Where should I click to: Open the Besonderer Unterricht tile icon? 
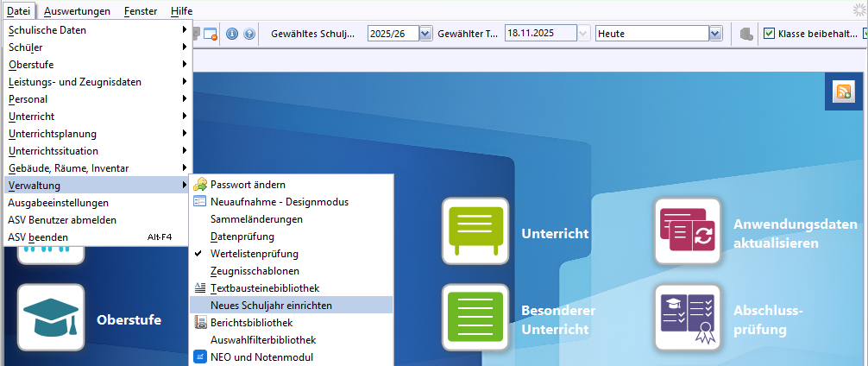(475, 317)
